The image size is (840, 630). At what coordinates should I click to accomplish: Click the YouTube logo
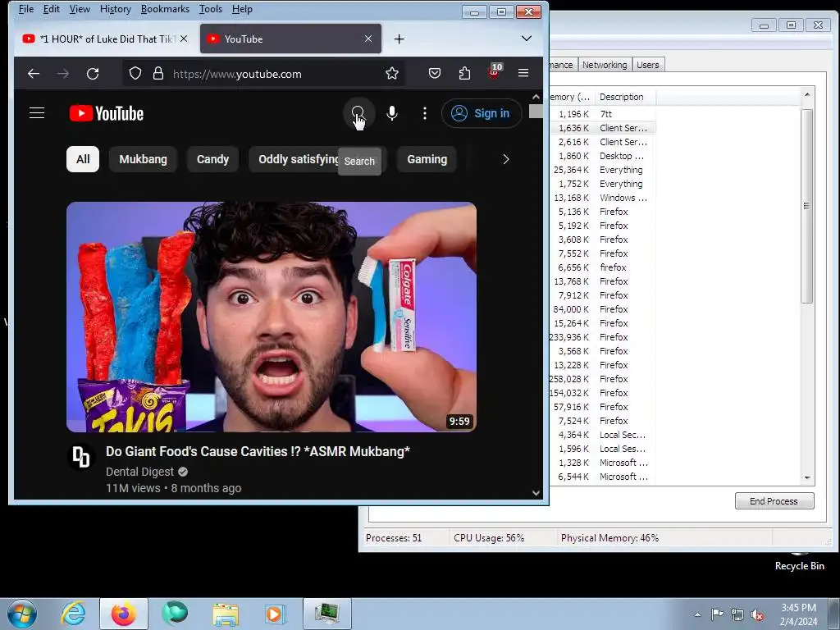point(107,113)
